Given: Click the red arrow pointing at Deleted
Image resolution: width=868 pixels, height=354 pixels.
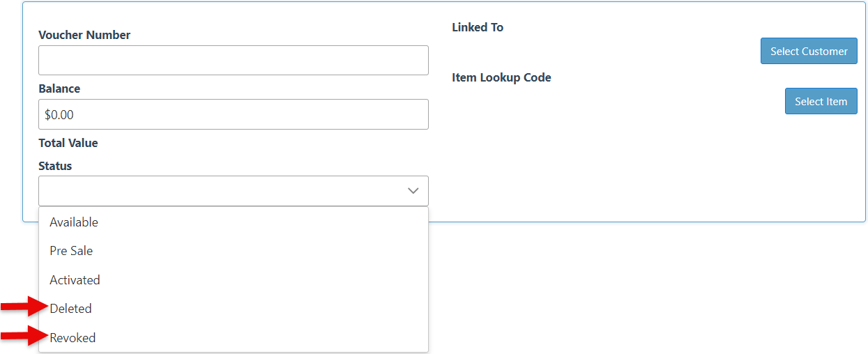Looking at the screenshot, I should pos(24,307).
